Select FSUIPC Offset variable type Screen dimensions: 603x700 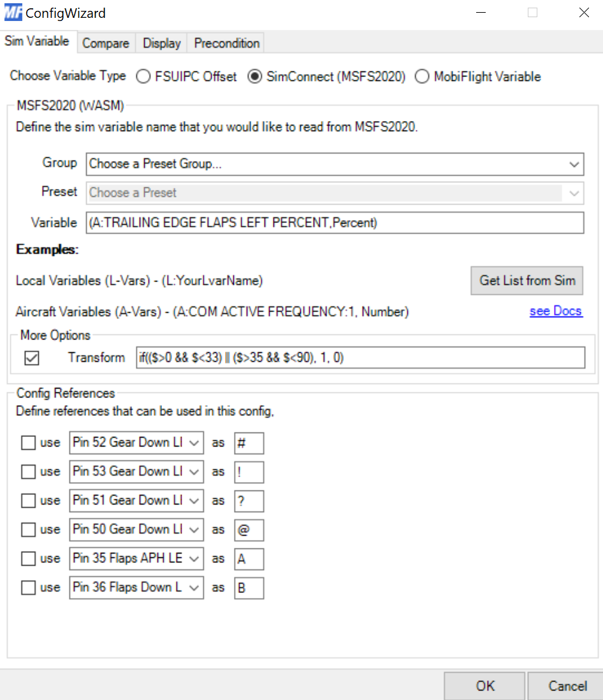click(186, 76)
